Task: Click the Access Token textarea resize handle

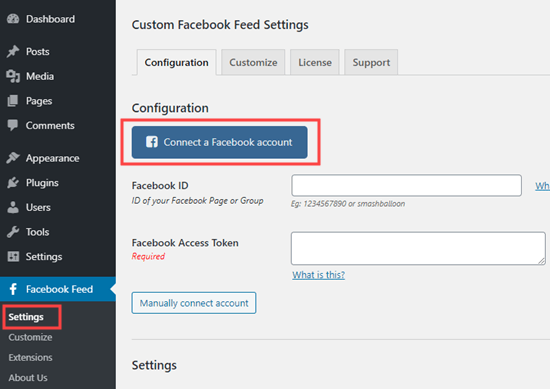Action: pyautogui.click(x=542, y=261)
